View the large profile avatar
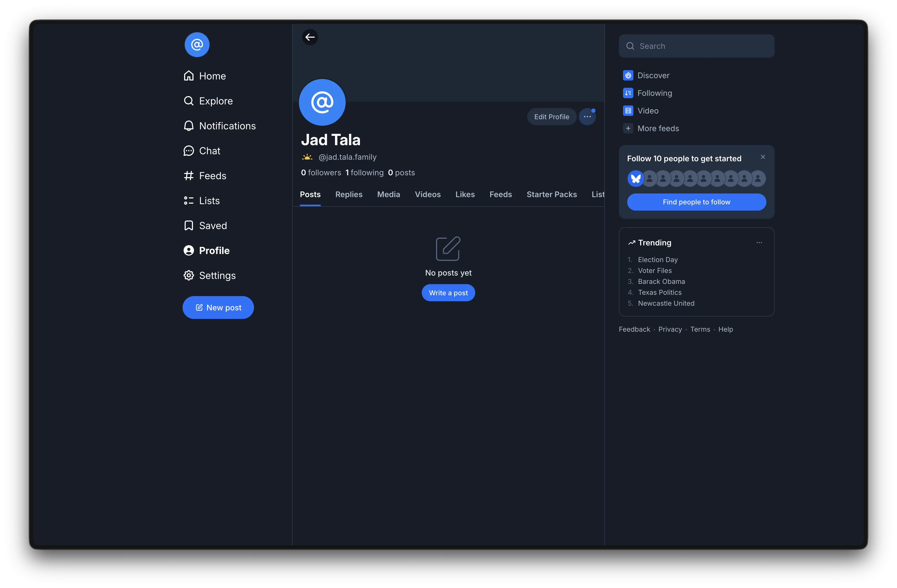 (x=322, y=102)
